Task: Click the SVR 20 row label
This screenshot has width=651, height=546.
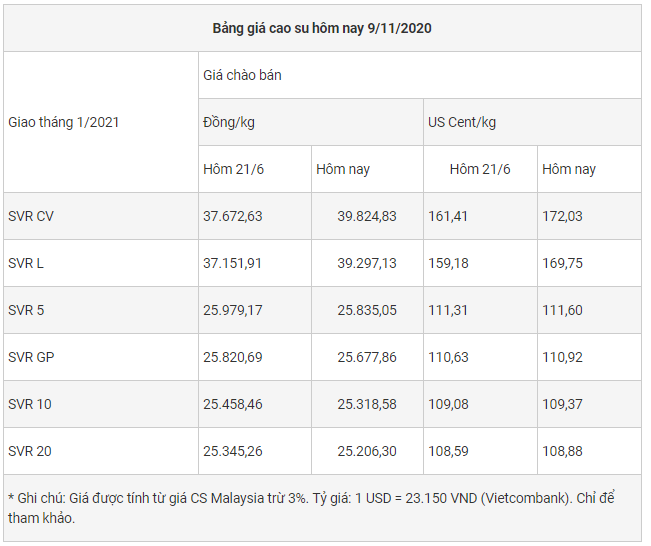Action: (30, 451)
